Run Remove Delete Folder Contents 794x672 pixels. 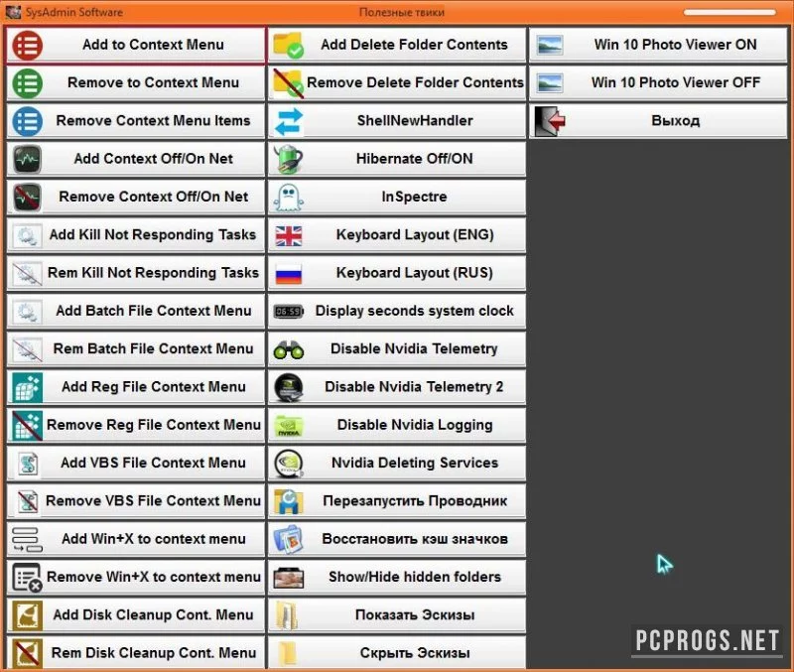tap(397, 83)
